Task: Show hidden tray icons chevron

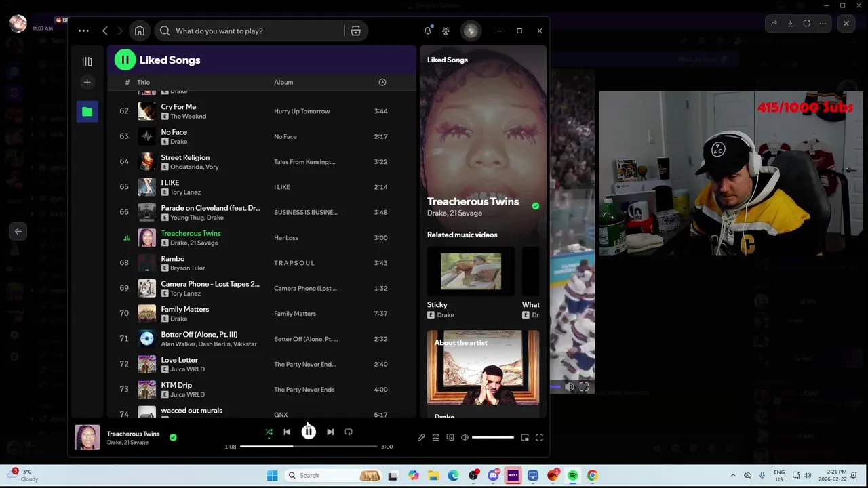Action: (x=732, y=475)
